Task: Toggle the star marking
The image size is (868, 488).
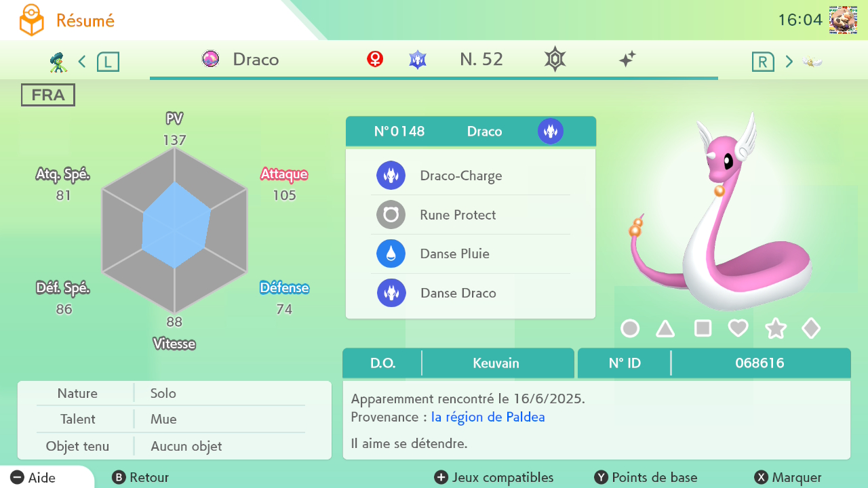Action: point(776,329)
